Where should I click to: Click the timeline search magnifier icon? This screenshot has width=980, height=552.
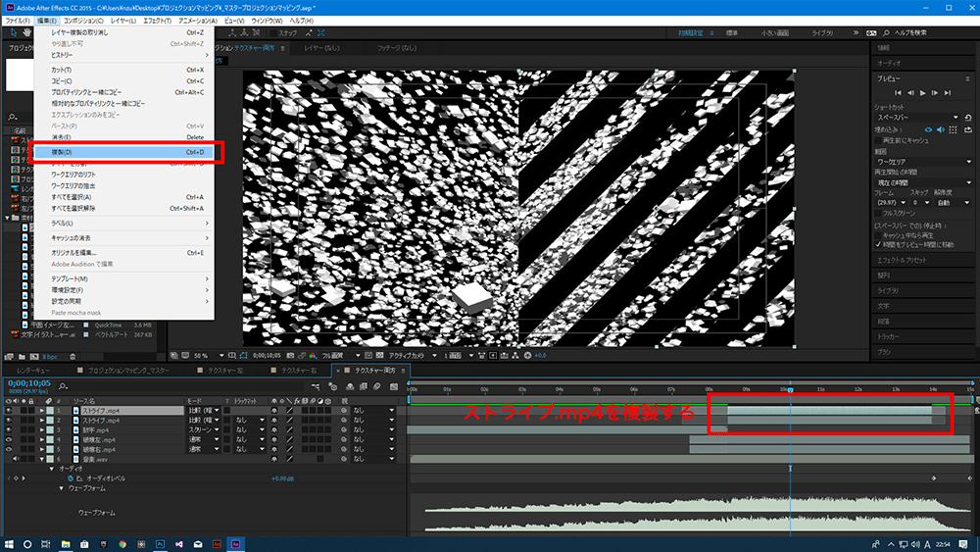pyautogui.click(x=64, y=385)
